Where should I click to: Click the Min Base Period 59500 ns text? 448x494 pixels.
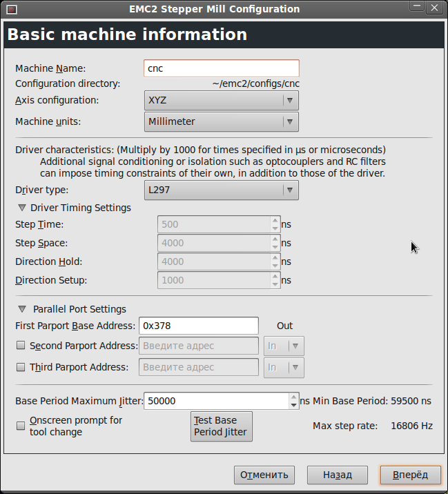pyautogui.click(x=372, y=401)
